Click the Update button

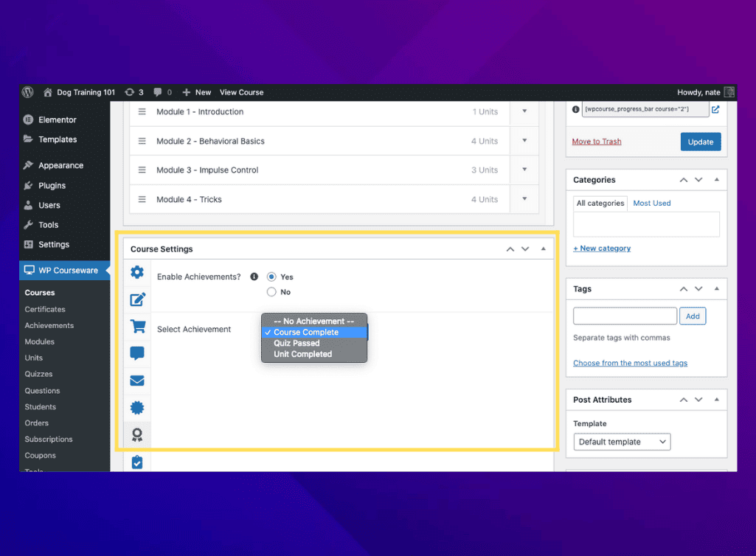(701, 142)
